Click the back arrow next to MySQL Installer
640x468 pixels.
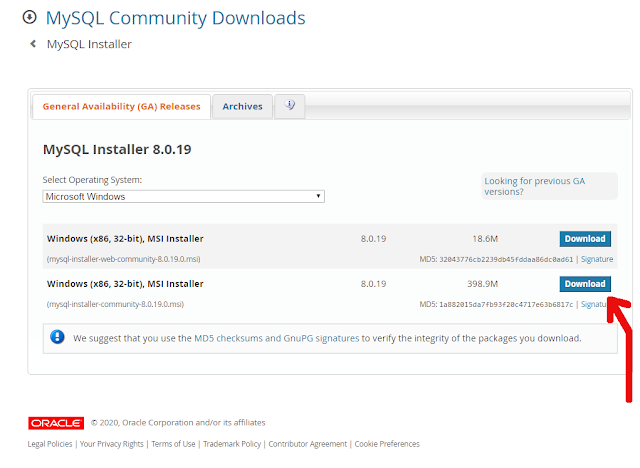33,44
